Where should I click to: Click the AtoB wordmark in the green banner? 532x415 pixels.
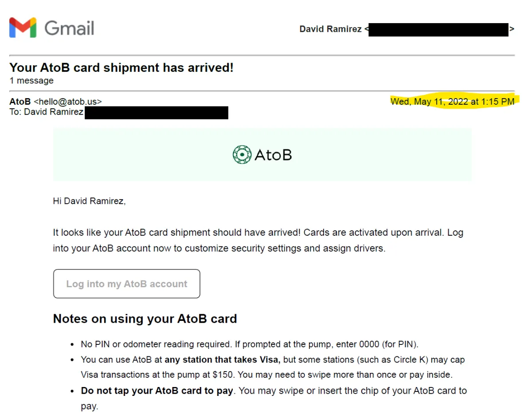[x=273, y=155]
